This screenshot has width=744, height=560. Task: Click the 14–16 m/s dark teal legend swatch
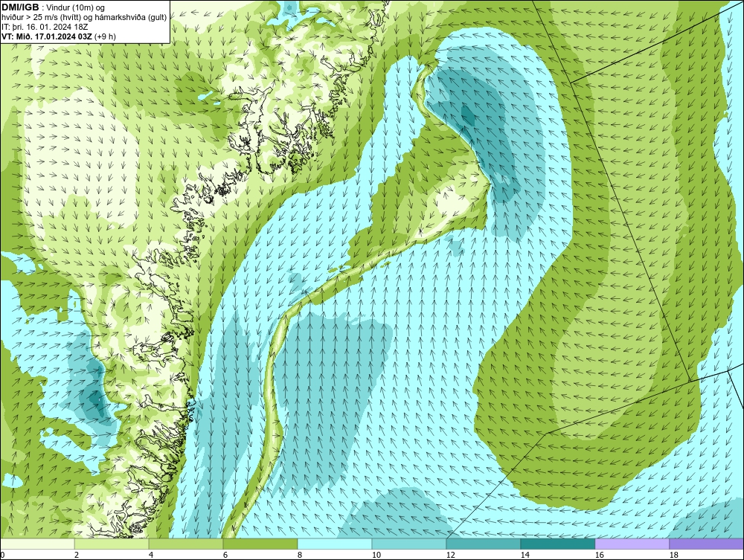click(x=557, y=544)
